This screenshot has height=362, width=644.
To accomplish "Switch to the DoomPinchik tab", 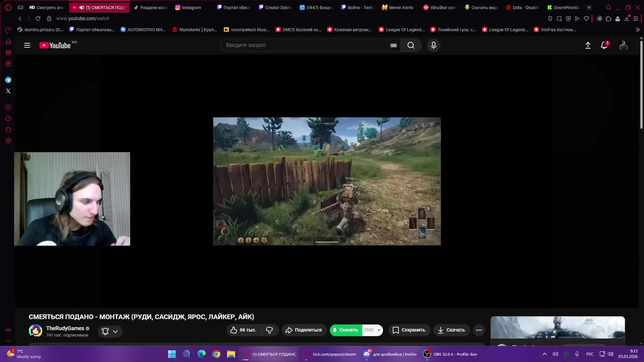I will 563,8.
